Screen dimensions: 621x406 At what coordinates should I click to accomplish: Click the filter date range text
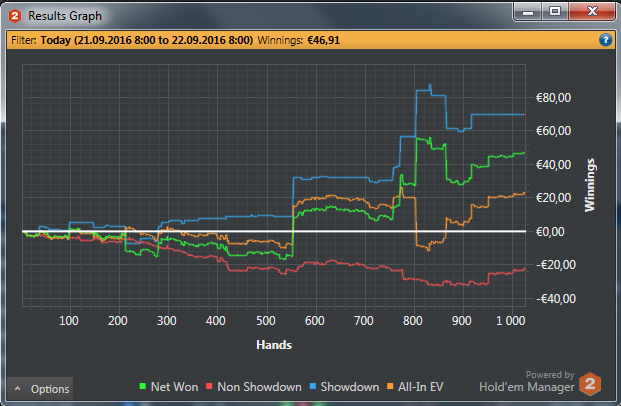pyautogui.click(x=147, y=40)
